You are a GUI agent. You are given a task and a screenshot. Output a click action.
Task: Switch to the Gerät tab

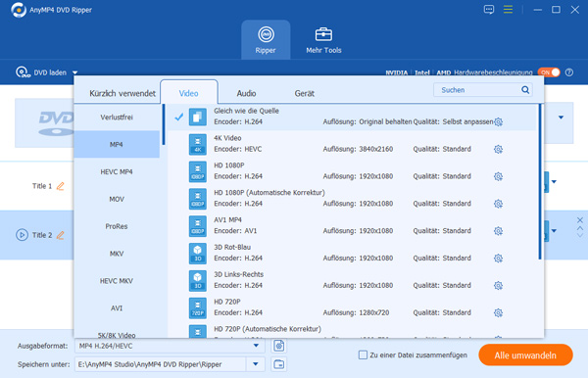[x=304, y=93]
